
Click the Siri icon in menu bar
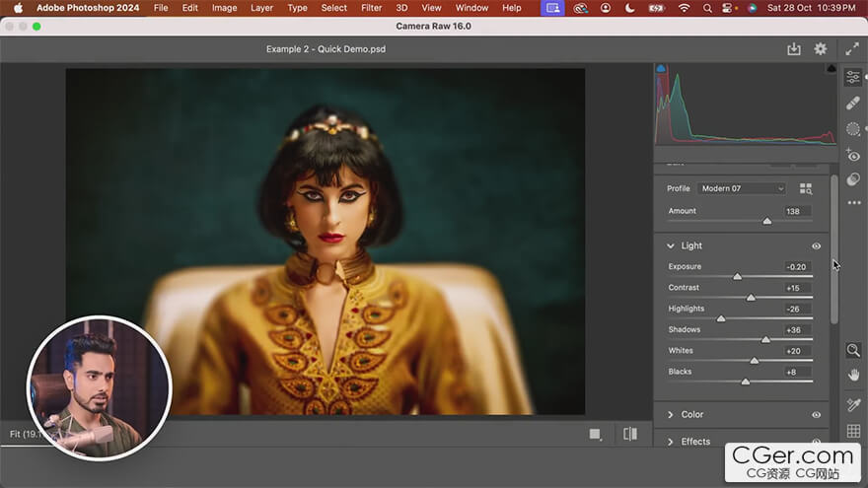[x=752, y=8]
